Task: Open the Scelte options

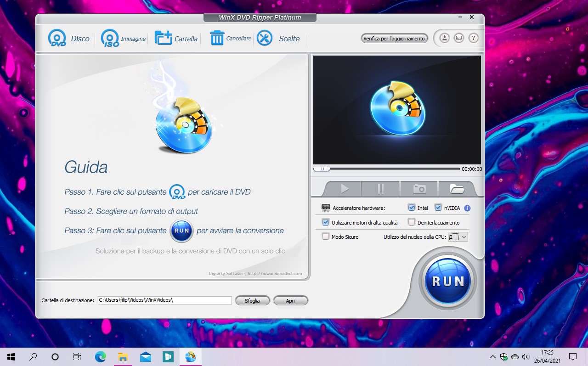Action: pos(278,39)
